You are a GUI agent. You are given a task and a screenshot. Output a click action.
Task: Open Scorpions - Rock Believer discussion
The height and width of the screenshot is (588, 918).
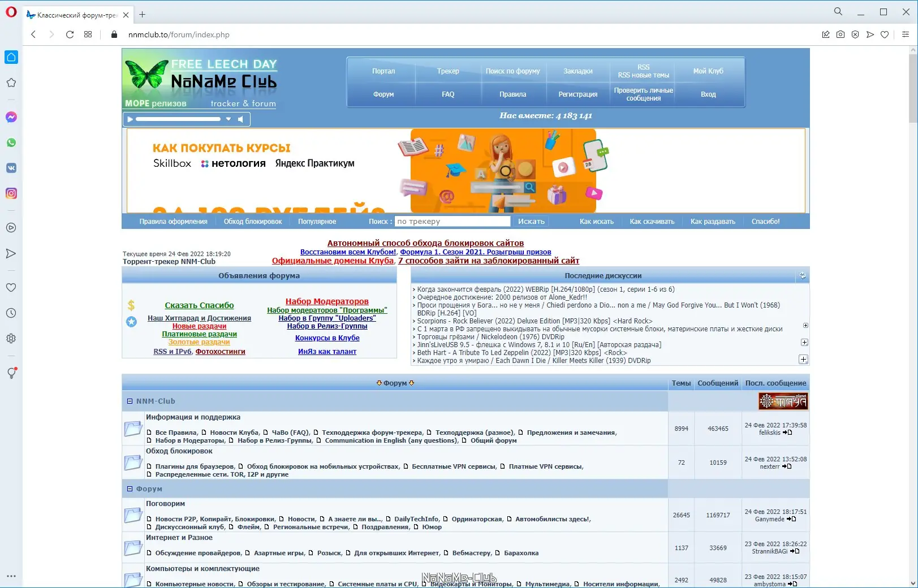point(535,321)
